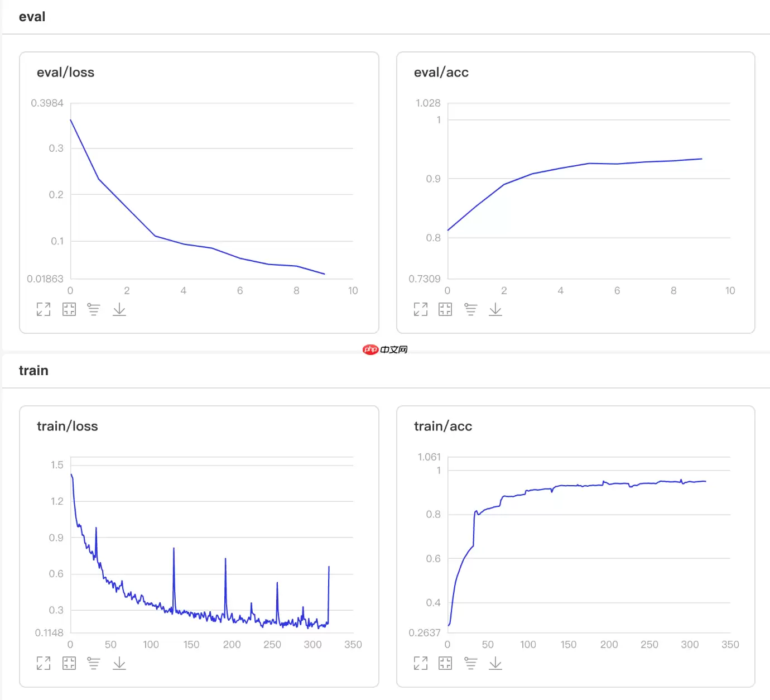This screenshot has height=700, width=770.
Task: Collapse the train section header
Action: click(33, 371)
